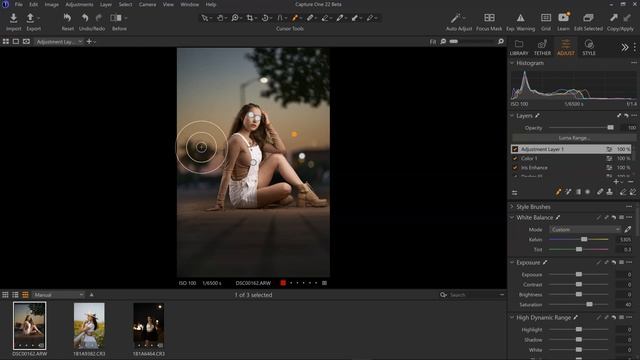The width and height of the screenshot is (640, 360).
Task: Click the Reset adjustments icon
Action: [67, 18]
